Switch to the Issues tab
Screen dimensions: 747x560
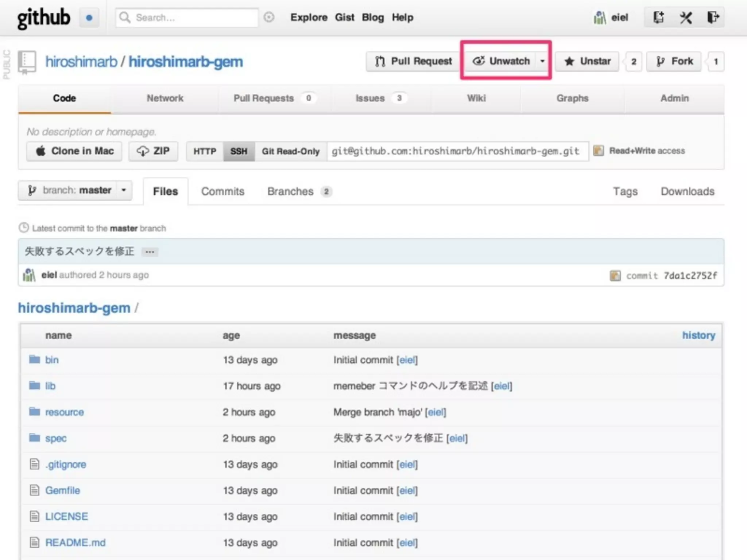[x=370, y=98]
